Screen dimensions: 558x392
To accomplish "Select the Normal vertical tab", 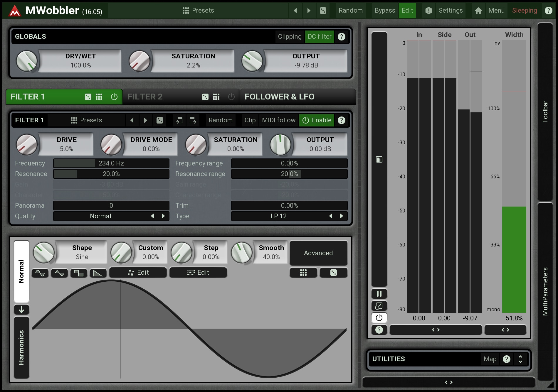I will (21, 271).
